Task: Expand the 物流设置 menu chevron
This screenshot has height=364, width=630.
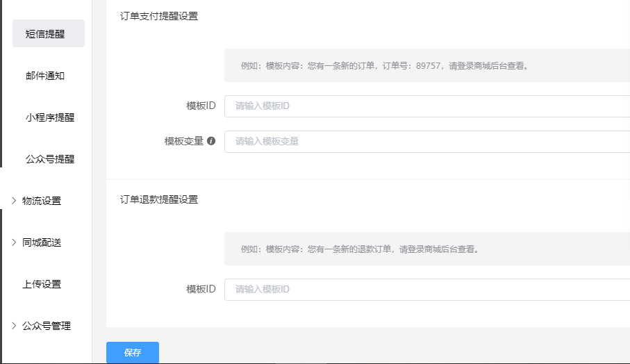Action: pyautogui.click(x=14, y=201)
